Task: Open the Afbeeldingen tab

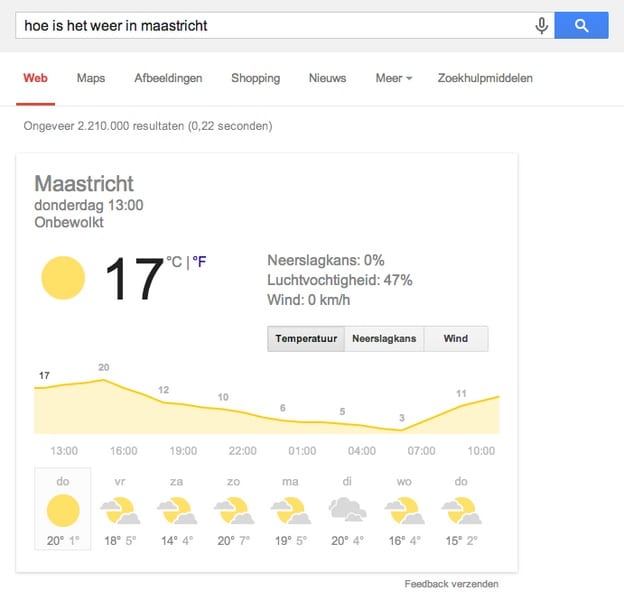Action: point(168,78)
